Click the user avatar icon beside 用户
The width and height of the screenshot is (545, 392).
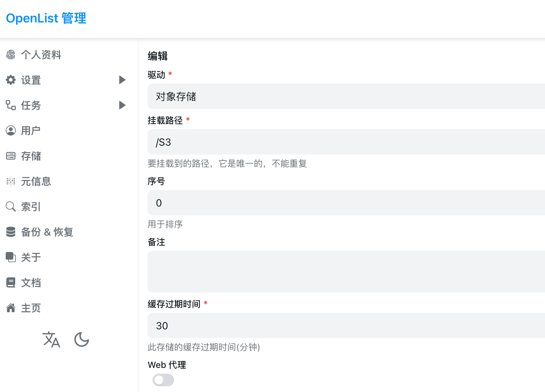click(11, 131)
